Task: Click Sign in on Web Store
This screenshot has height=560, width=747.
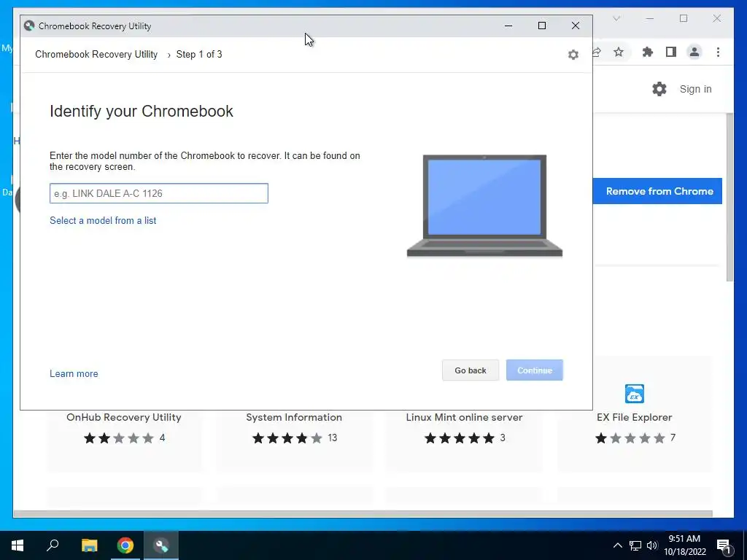Action: (695, 89)
